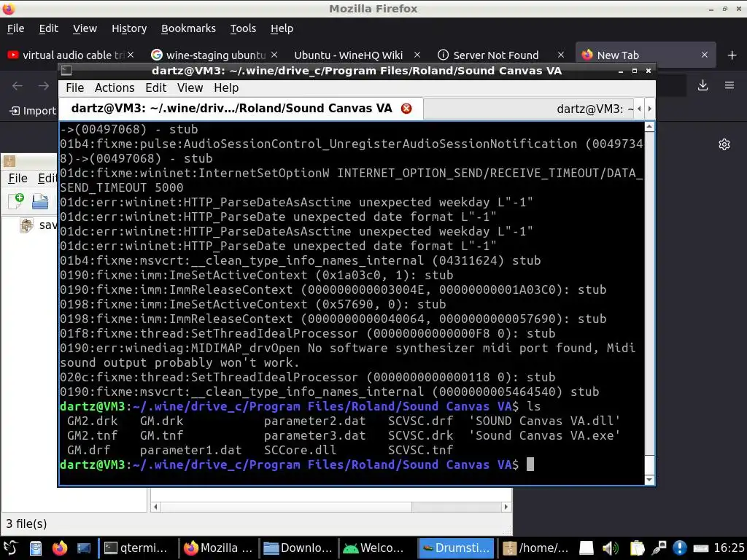This screenshot has height=560, width=747.
Task: Close the virtual audio cable YouTube tab
Action: (131, 55)
